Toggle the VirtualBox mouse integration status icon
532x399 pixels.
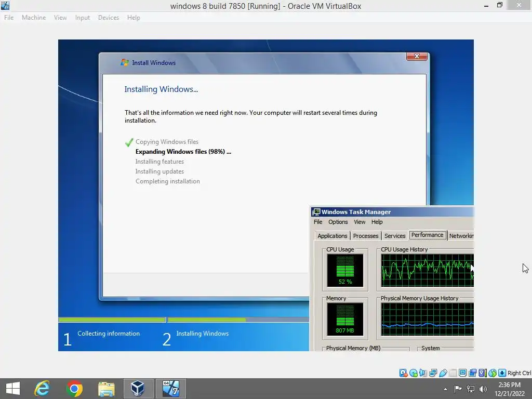point(493,373)
